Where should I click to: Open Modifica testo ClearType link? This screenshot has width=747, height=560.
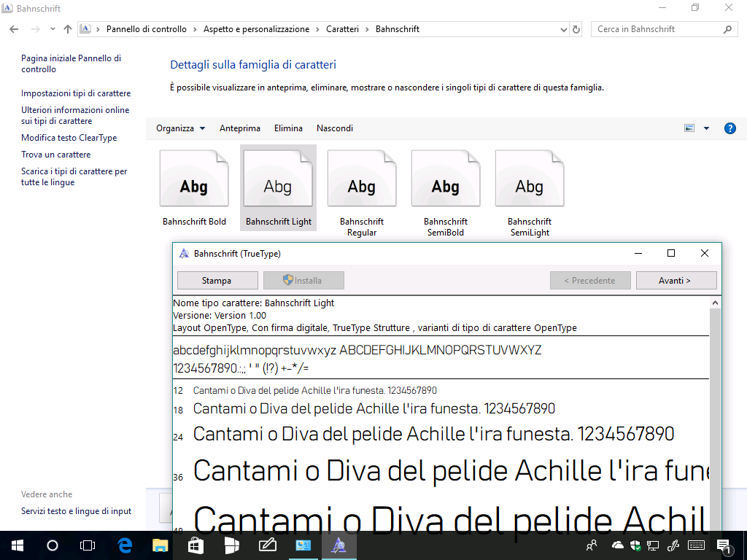pos(69,138)
